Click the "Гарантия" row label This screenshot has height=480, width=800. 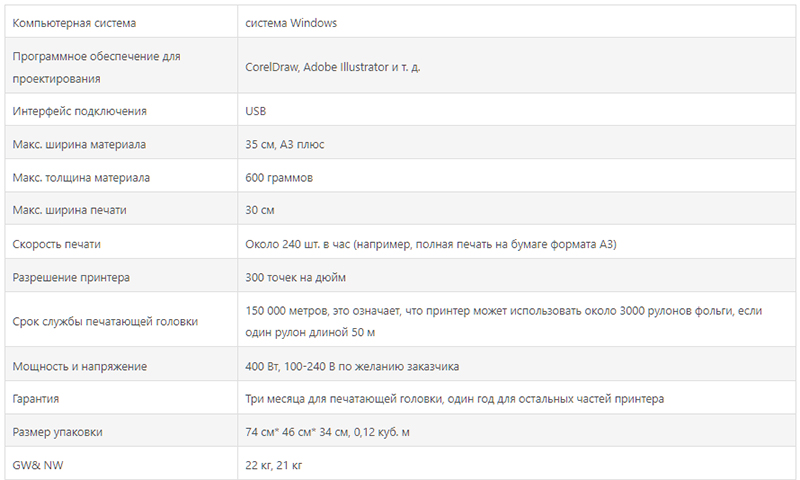(x=37, y=399)
